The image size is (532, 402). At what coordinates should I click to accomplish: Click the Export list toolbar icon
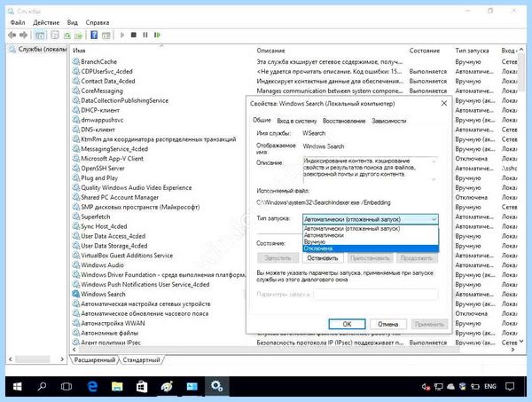tap(79, 35)
